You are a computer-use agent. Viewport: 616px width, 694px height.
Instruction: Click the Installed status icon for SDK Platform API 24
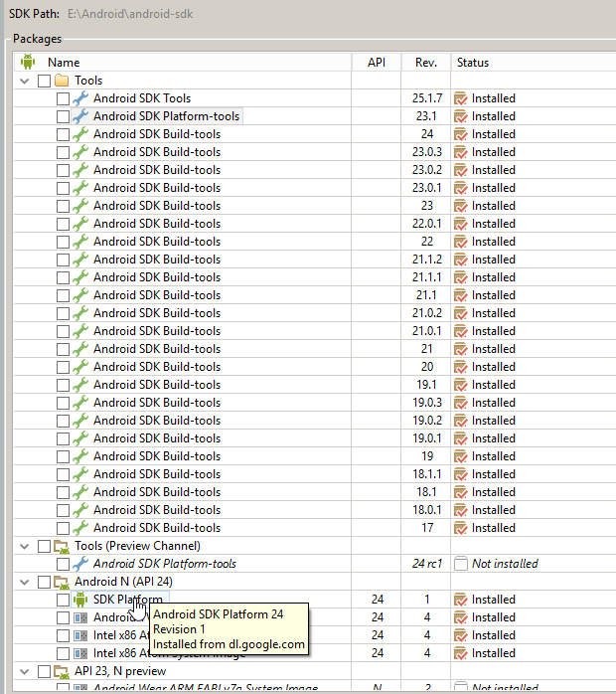pos(461,600)
